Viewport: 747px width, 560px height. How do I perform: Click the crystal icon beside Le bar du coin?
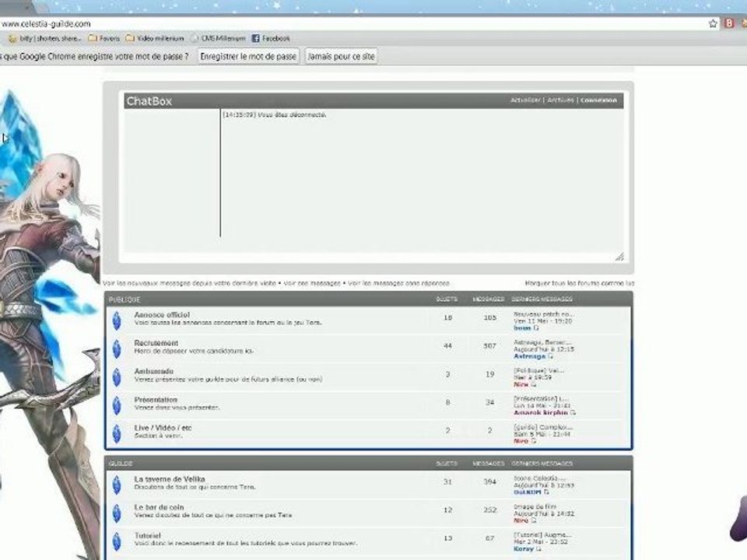[117, 513]
